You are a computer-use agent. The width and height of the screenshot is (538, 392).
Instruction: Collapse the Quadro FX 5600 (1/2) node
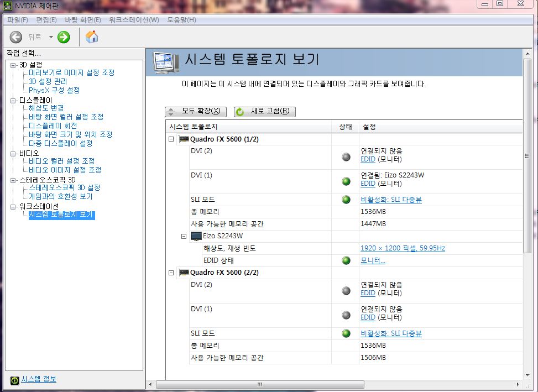coord(171,139)
